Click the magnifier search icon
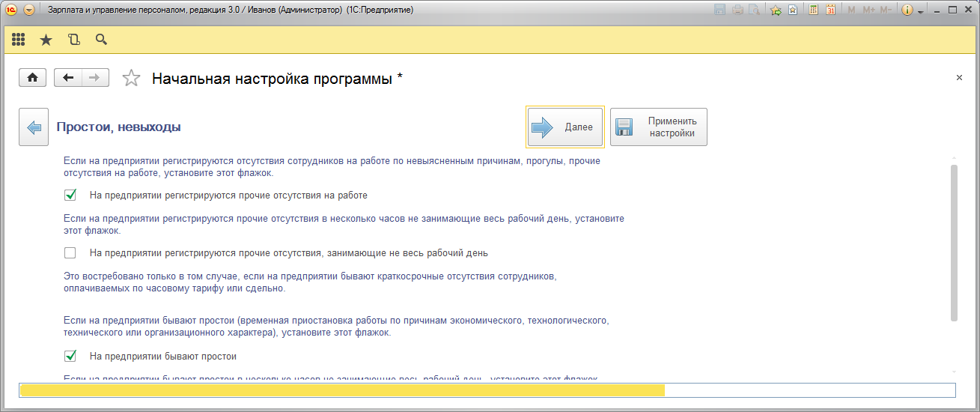Image resolution: width=980 pixels, height=412 pixels. click(x=101, y=40)
